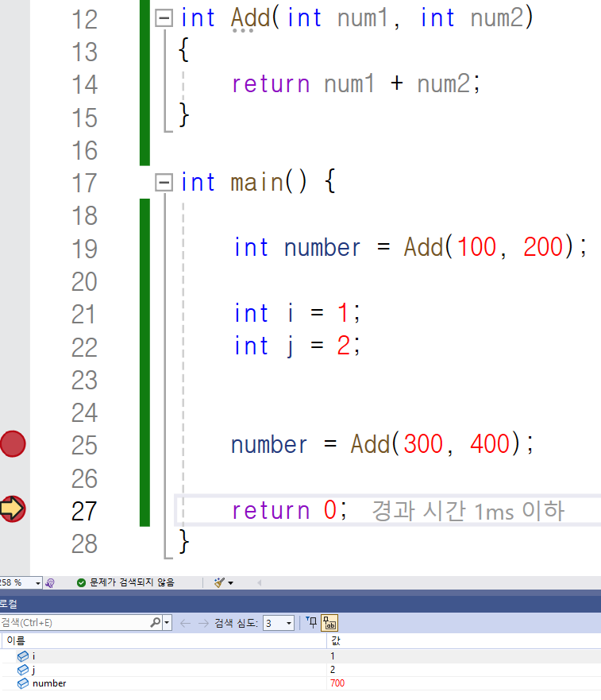Click the '경과 시간 1ms 이하' PerfTip
This screenshot has height=700, width=601.
(x=468, y=511)
